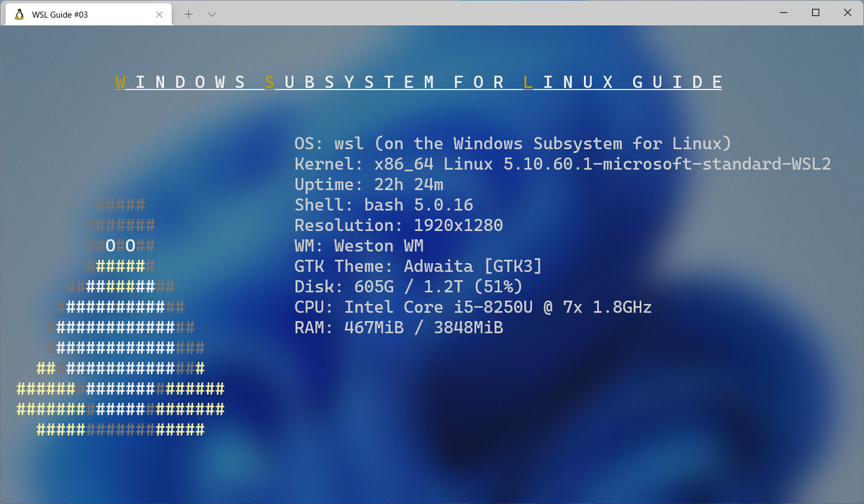Click the Uptime: 22h 24m line
Viewport: 864px width, 504px height.
pos(369,184)
